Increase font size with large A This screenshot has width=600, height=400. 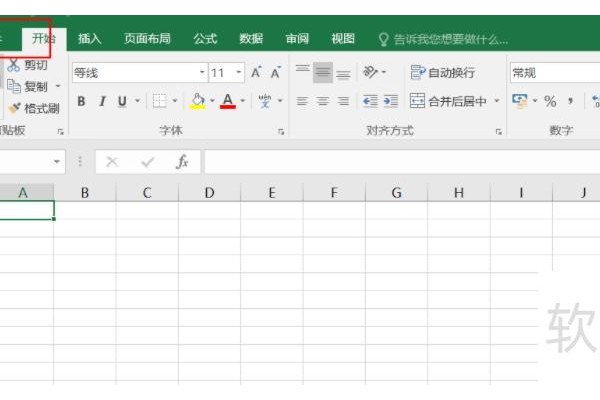(x=256, y=72)
